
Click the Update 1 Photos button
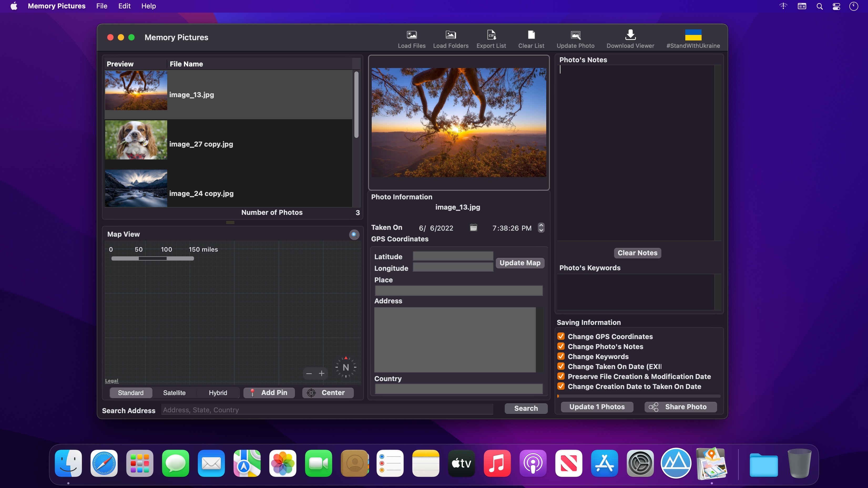[597, 407]
